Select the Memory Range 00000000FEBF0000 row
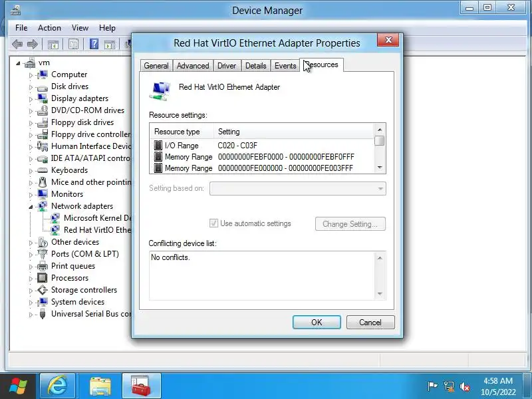Image resolution: width=532 pixels, height=399 pixels. (x=262, y=157)
